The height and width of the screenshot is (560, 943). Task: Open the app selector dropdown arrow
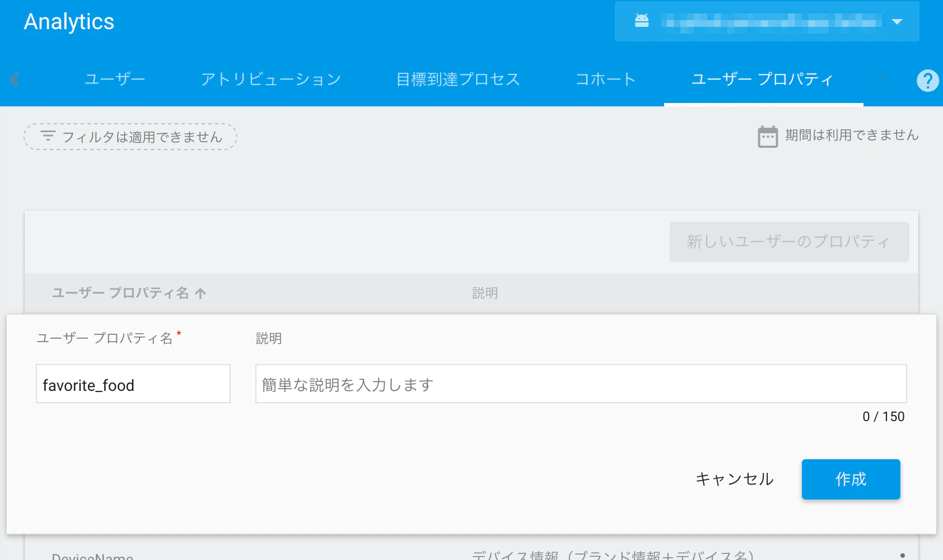pyautogui.click(x=897, y=21)
